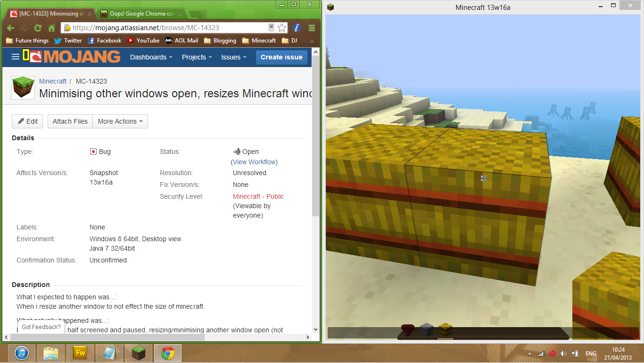Expand the Dashboards dropdown menu
Image resolution: width=644 pixels, height=363 pixels.
[x=151, y=57]
